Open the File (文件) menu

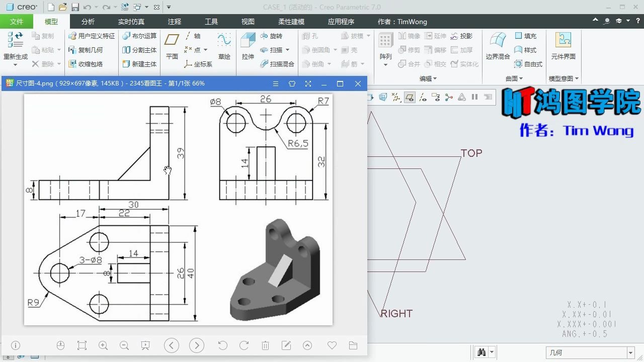coord(17,22)
